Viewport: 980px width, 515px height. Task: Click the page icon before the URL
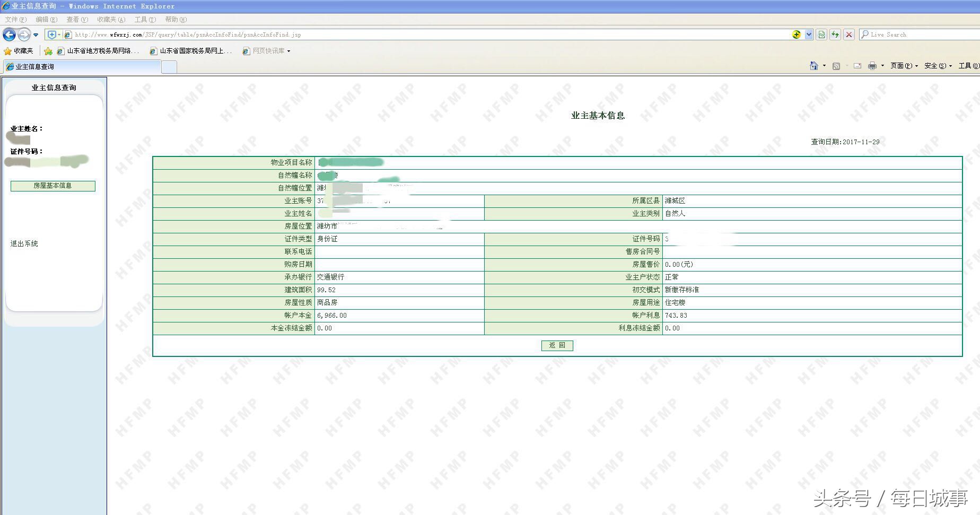click(68, 34)
